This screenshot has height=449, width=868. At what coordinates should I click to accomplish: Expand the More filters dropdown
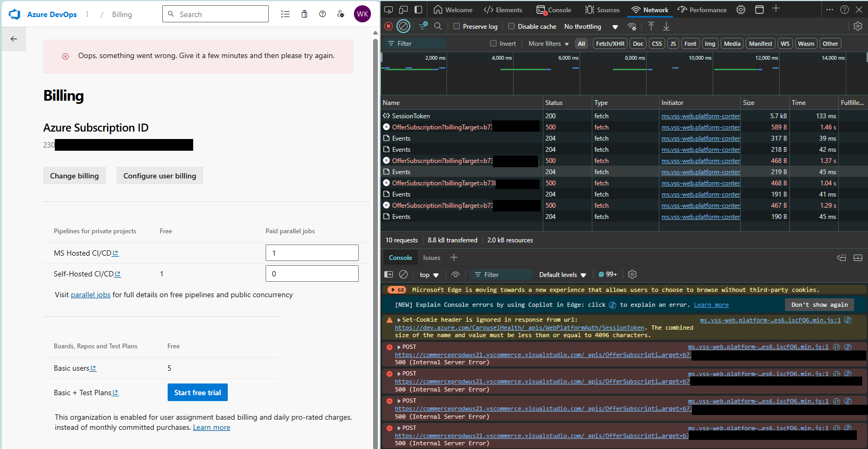point(549,44)
